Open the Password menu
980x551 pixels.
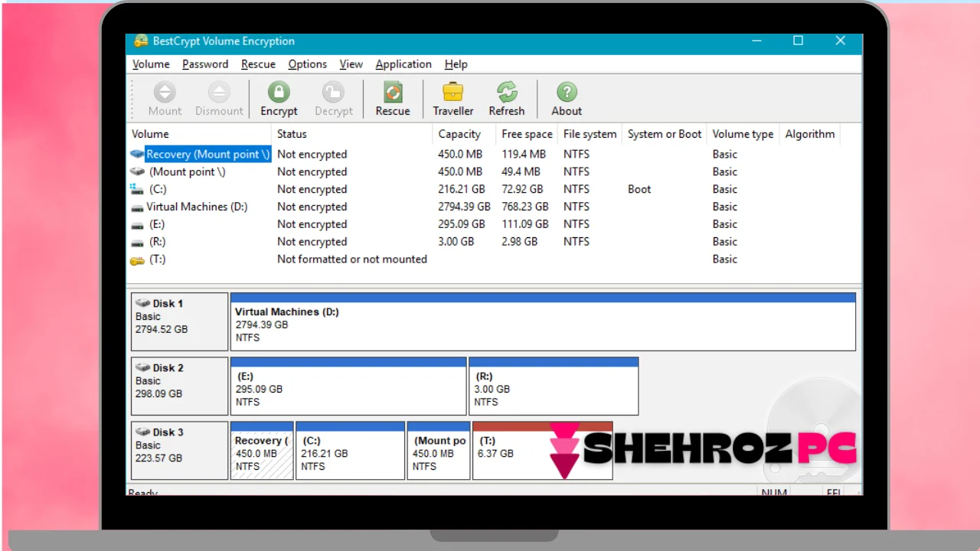(x=205, y=64)
